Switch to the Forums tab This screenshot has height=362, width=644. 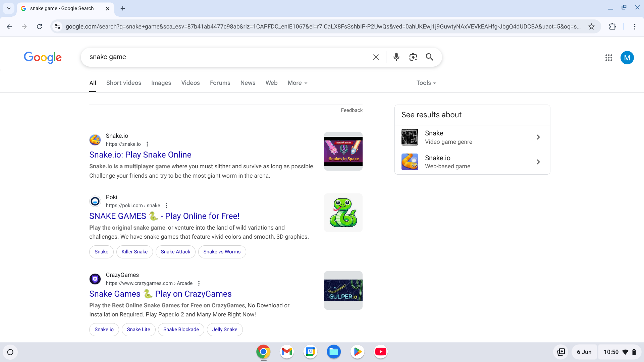click(220, 83)
